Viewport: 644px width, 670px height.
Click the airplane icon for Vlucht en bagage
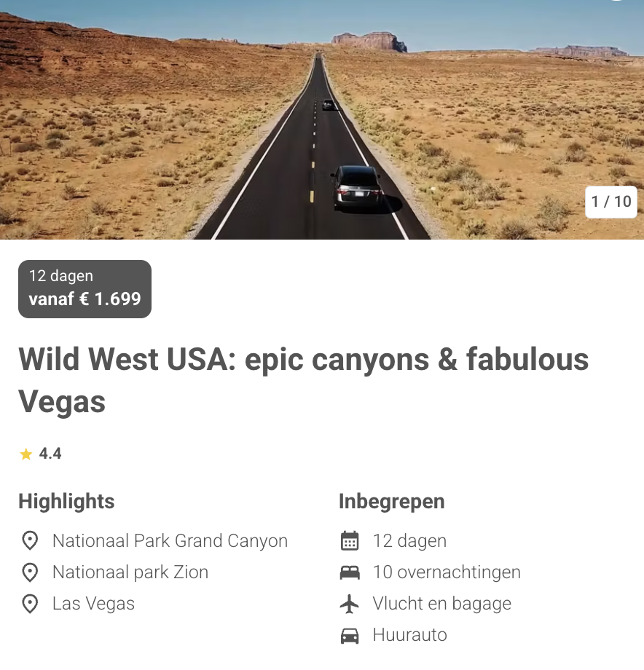tap(350, 603)
